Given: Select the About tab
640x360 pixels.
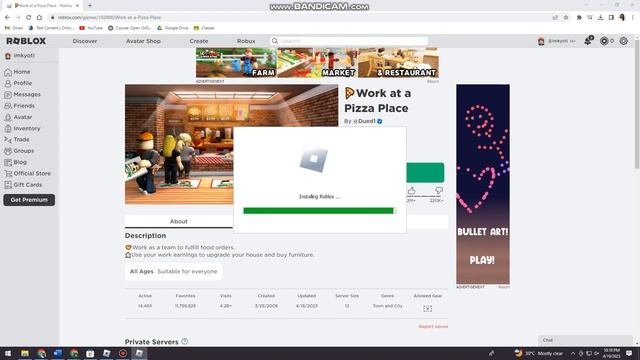Looking at the screenshot, I should [x=179, y=221].
